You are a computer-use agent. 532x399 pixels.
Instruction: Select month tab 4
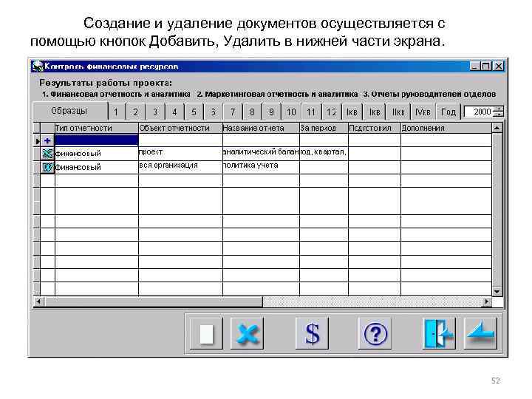174,112
